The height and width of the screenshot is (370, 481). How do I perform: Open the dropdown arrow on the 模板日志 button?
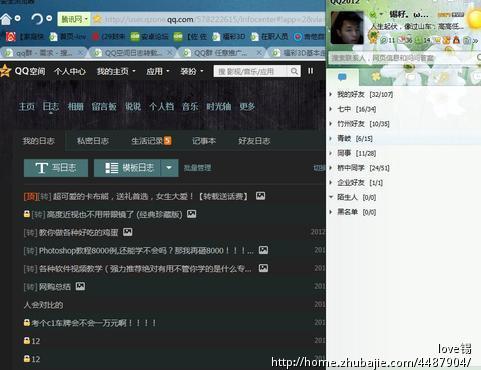(x=169, y=168)
